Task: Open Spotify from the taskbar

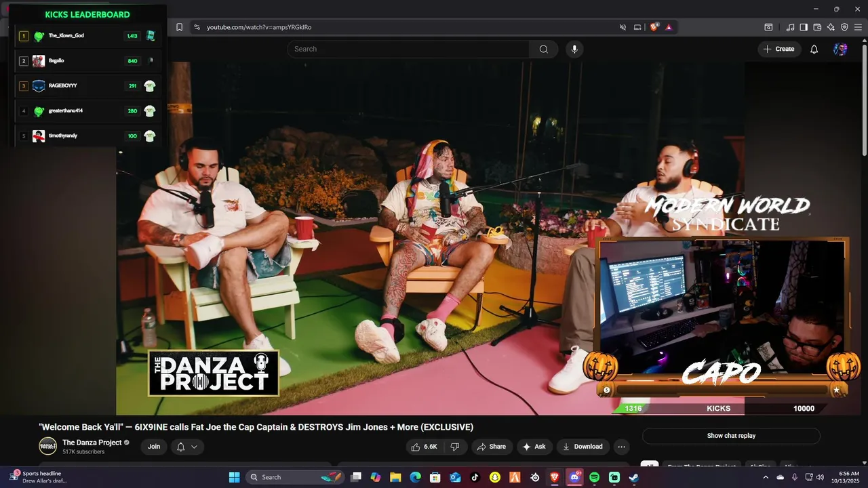Action: (595, 477)
